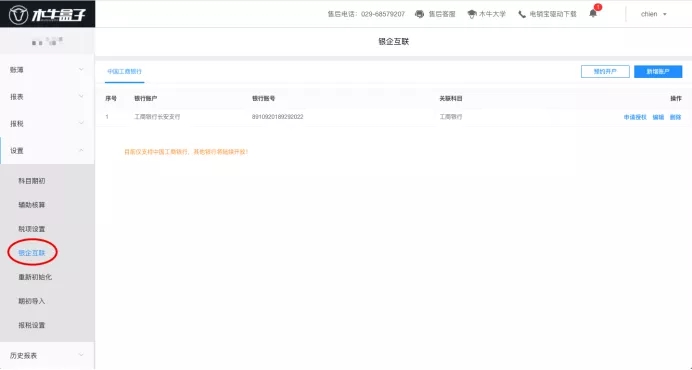The height and width of the screenshot is (370, 692).
Task: Expand the 报税 sidebar section
Action: tap(47, 124)
